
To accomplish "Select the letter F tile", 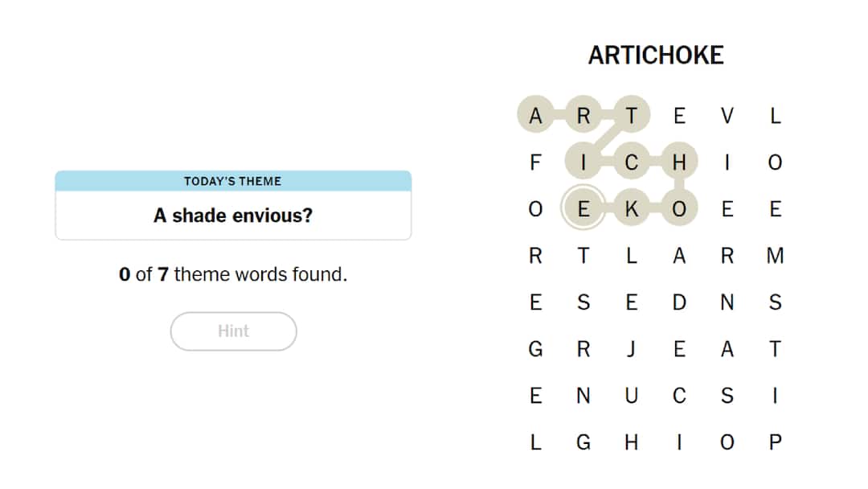I will tap(536, 162).
